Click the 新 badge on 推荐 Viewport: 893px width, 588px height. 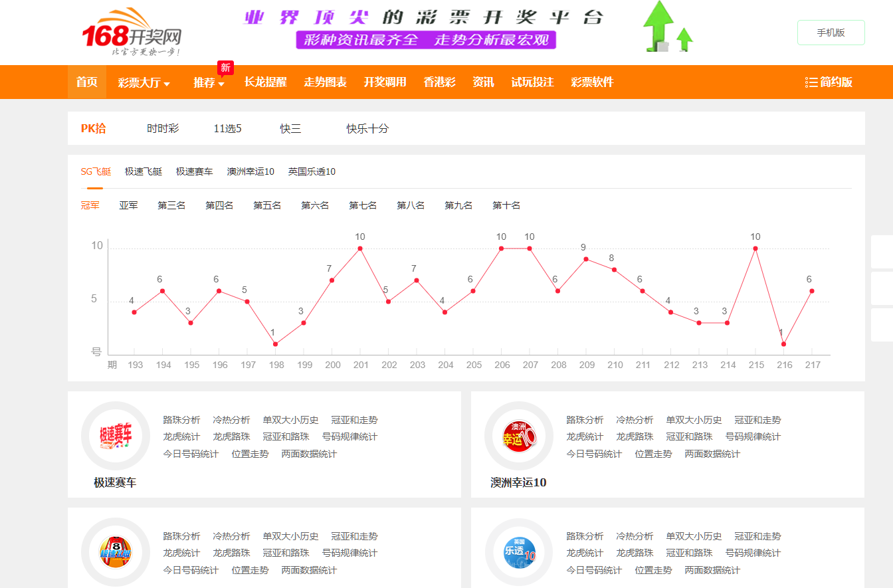click(224, 68)
